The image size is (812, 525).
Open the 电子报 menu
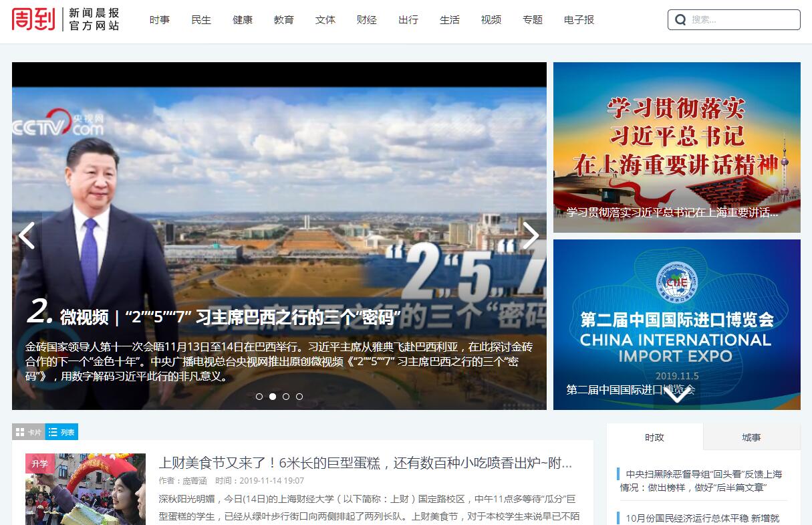point(579,20)
